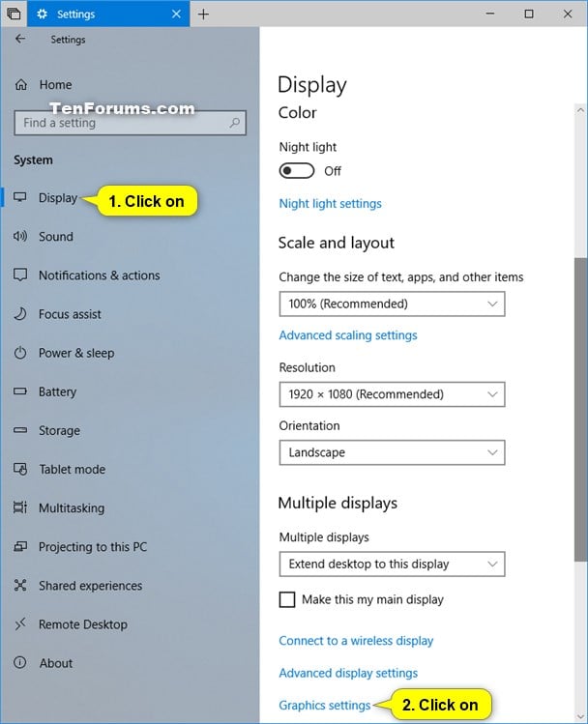
Task: Open Focus assist settings
Action: tap(70, 314)
